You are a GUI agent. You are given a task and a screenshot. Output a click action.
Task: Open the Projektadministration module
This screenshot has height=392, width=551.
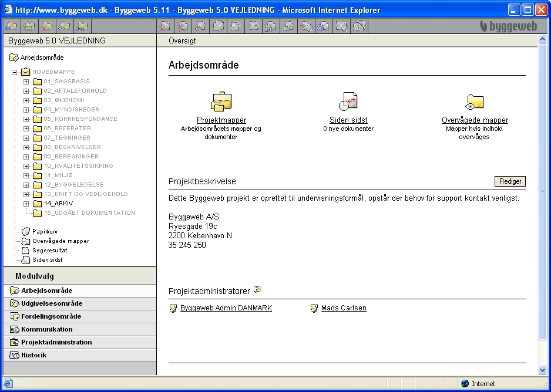click(x=56, y=342)
